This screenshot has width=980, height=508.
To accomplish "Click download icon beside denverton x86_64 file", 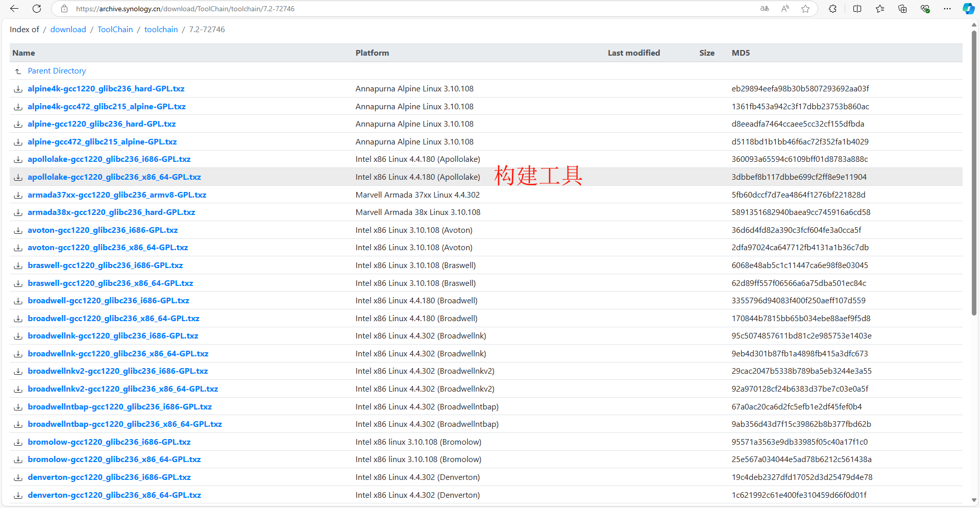I will [x=18, y=495].
